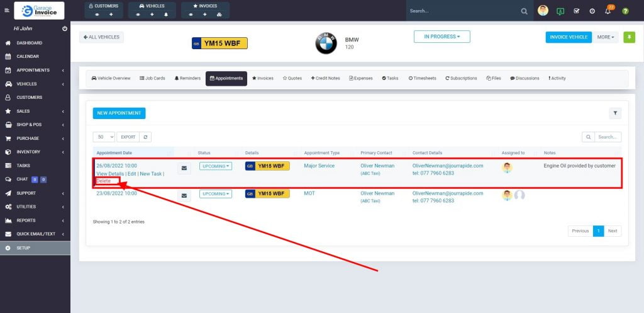This screenshot has width=644, height=313.
Task: Click the table search input field
Action: 608,137
